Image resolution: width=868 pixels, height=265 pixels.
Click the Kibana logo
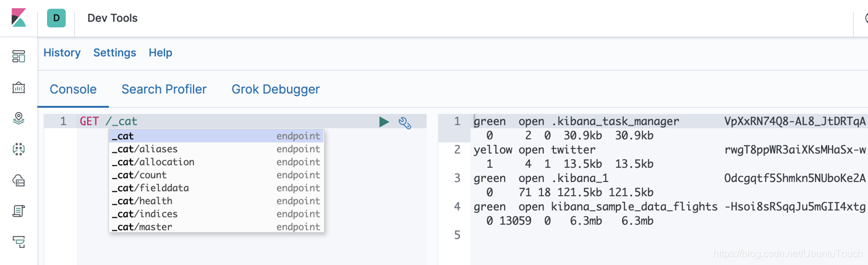click(19, 18)
